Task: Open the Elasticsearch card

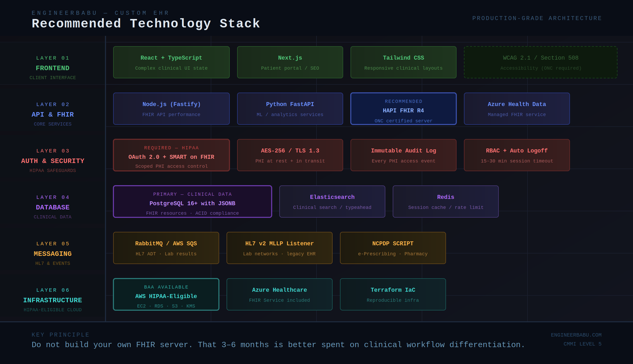Action: [332, 202]
